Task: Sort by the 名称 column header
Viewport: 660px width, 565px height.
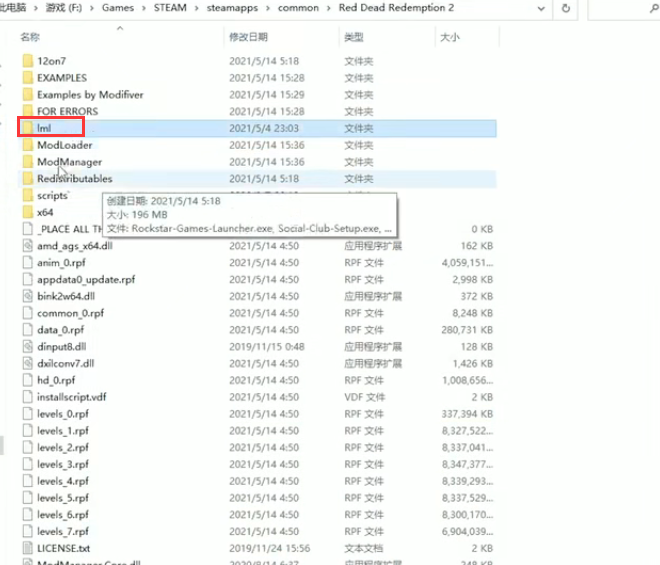Action: [30, 37]
